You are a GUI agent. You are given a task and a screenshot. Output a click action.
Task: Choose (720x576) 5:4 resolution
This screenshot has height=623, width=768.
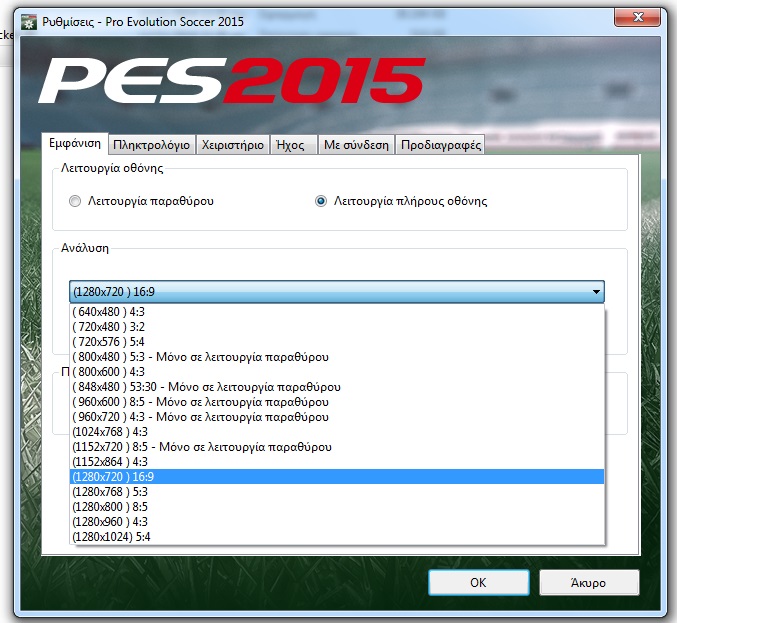pos(337,342)
